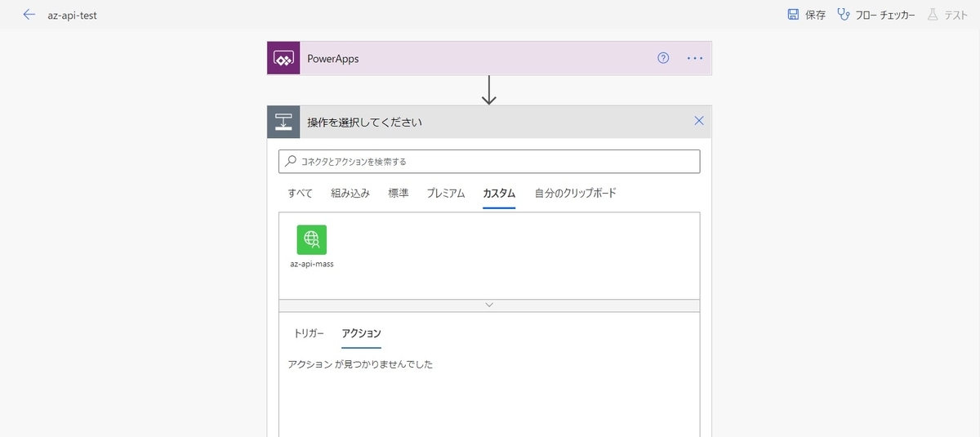Image resolution: width=980 pixels, height=437 pixels.
Task: Open the 自分のクリップボード tab
Action: (x=576, y=194)
